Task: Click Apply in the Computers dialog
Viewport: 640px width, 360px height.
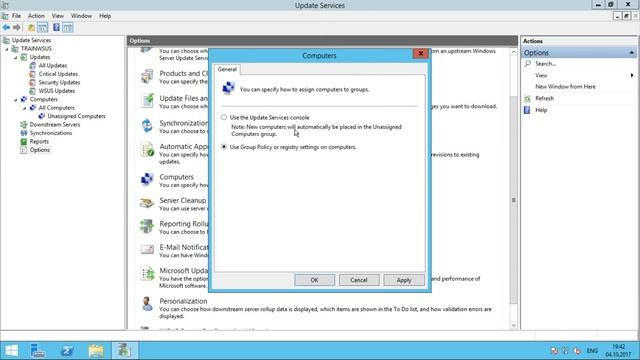Action: (404, 280)
